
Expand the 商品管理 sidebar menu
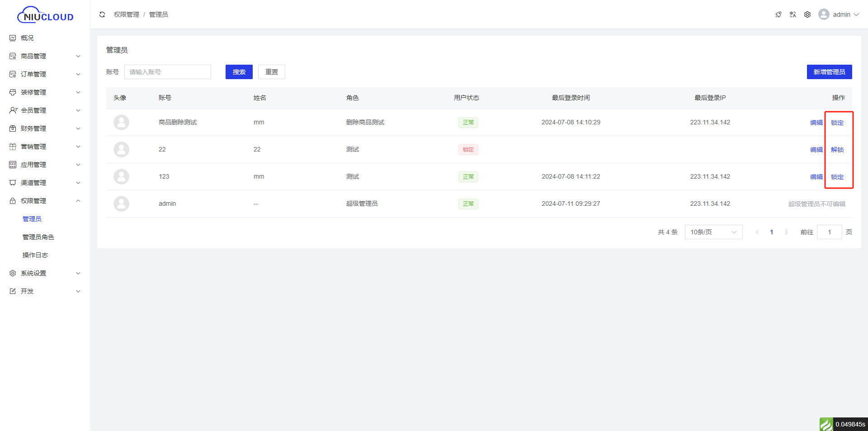(x=45, y=56)
